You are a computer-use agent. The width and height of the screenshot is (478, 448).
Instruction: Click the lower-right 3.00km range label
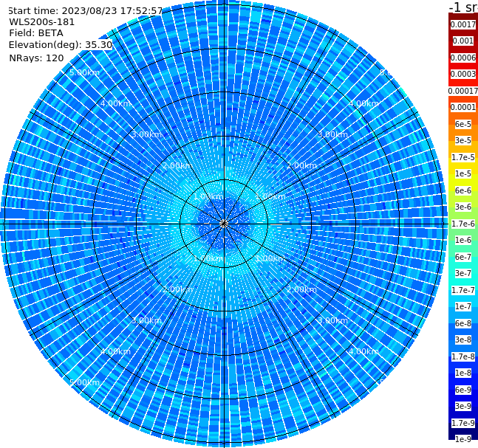(x=333, y=320)
